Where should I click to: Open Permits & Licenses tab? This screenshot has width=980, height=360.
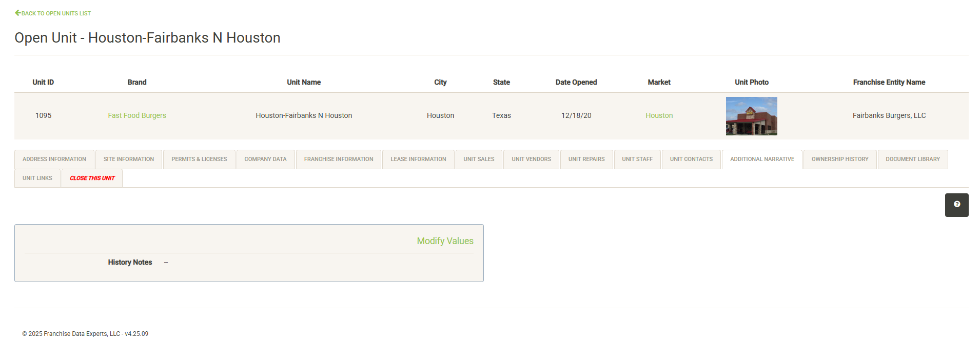coord(199,159)
